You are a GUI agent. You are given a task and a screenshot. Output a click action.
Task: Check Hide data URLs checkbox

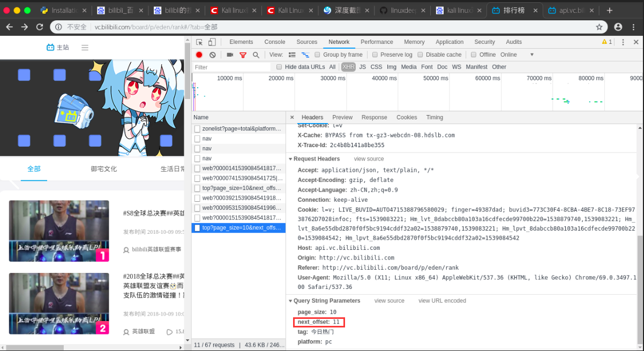[279, 67]
